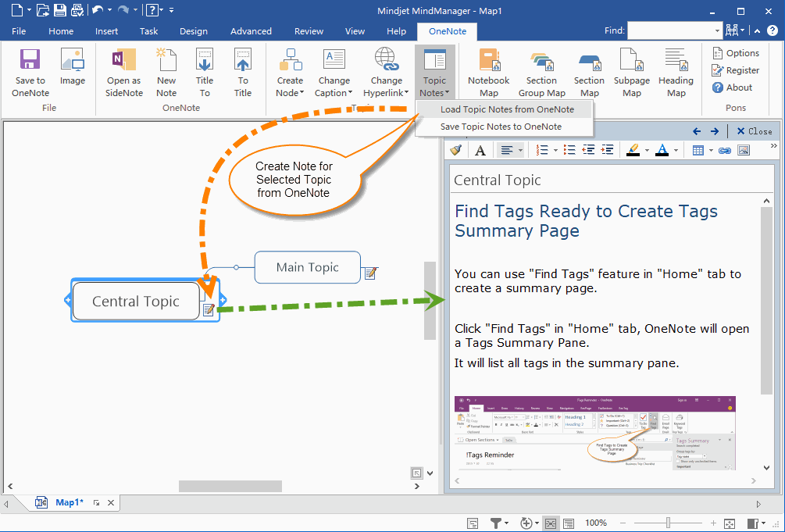The image size is (785, 532).
Task: Expand the notes toolbar overflow chevron
Action: 773,146
